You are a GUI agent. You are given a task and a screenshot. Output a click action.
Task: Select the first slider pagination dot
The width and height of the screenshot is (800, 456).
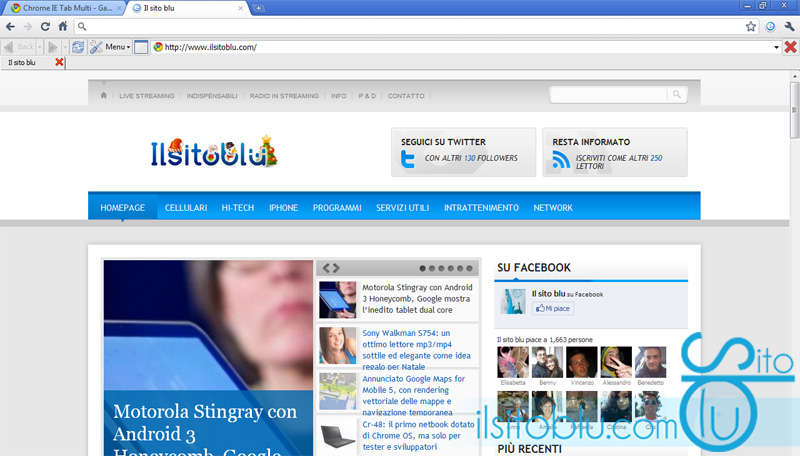point(422,268)
